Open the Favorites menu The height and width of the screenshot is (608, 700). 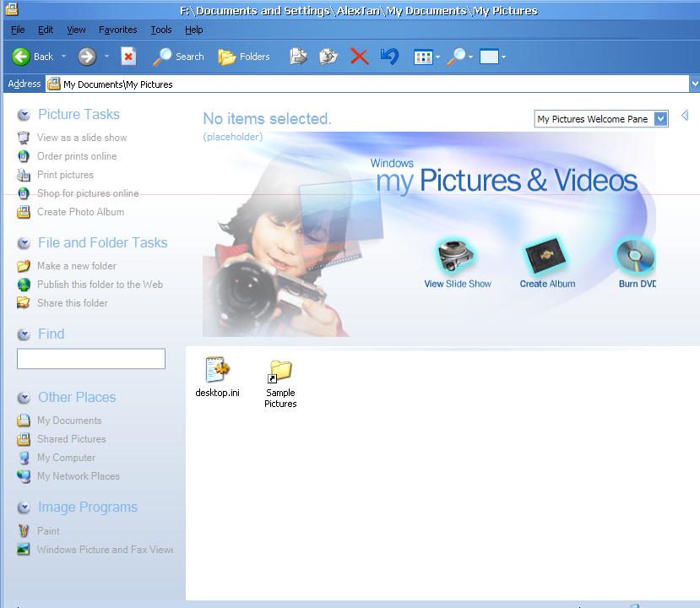click(x=118, y=30)
